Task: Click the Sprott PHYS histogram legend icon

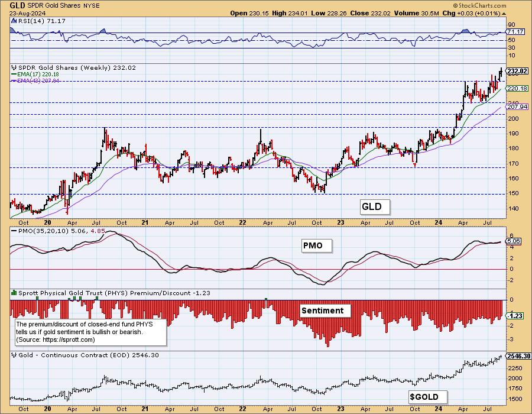Action: click(x=14, y=293)
